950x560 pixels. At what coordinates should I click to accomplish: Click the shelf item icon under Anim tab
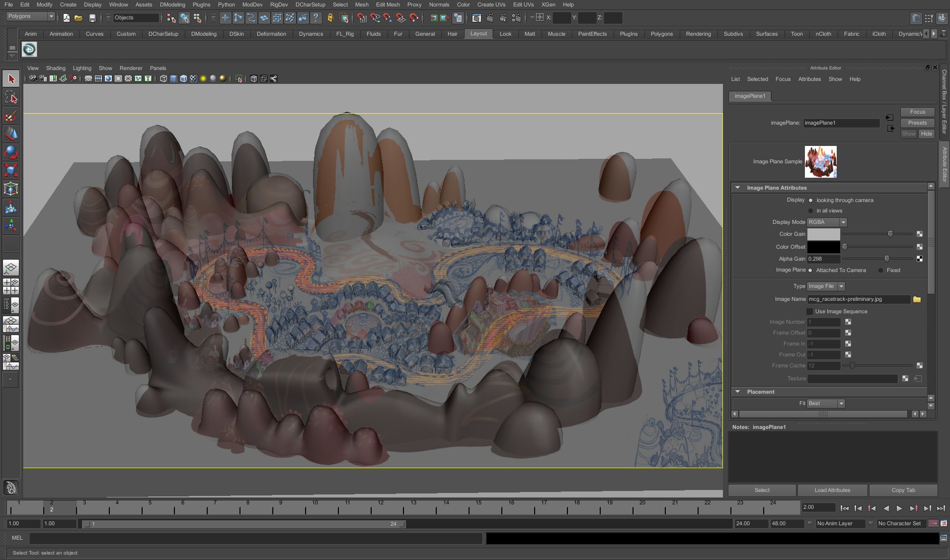pos(29,49)
